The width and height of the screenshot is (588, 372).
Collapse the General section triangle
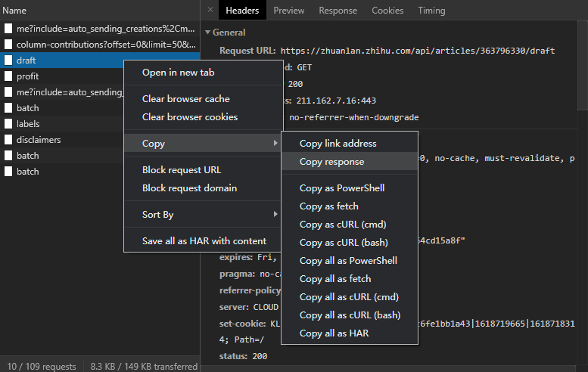pyautogui.click(x=207, y=33)
